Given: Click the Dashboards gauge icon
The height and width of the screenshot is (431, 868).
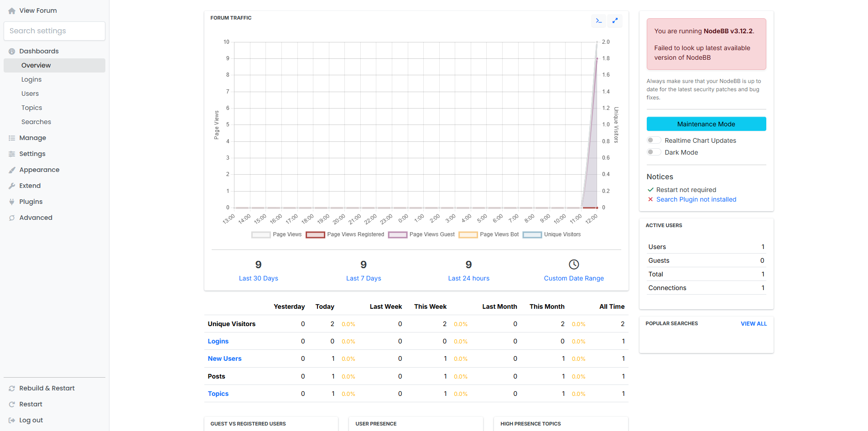Looking at the screenshot, I should click(12, 52).
